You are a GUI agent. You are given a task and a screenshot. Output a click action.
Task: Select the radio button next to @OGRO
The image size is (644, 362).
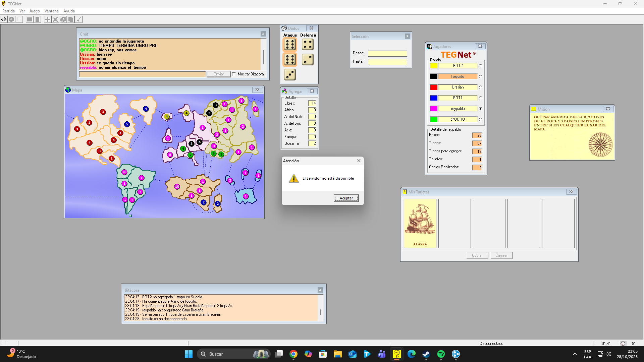click(x=480, y=120)
